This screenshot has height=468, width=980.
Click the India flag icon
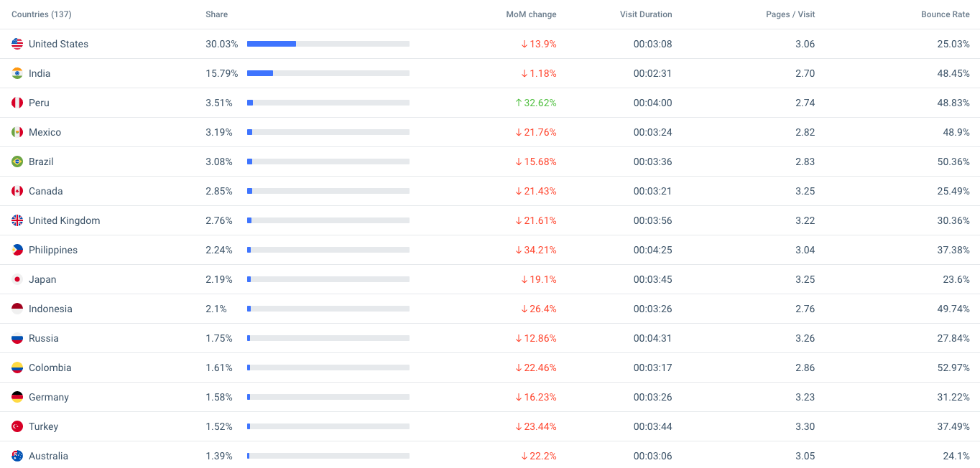coord(17,73)
